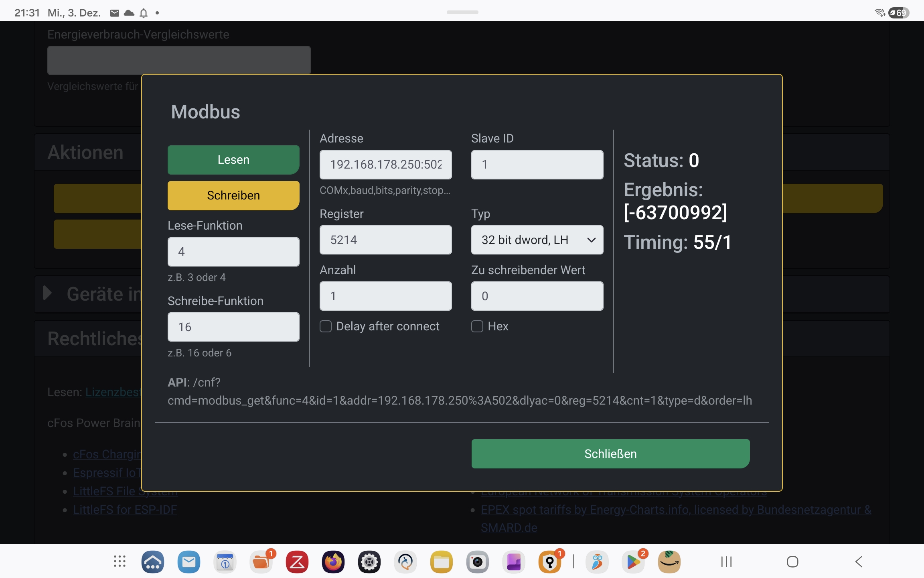Check the Hex checkbox
Viewport: 924px width, 578px height.
coord(477,326)
